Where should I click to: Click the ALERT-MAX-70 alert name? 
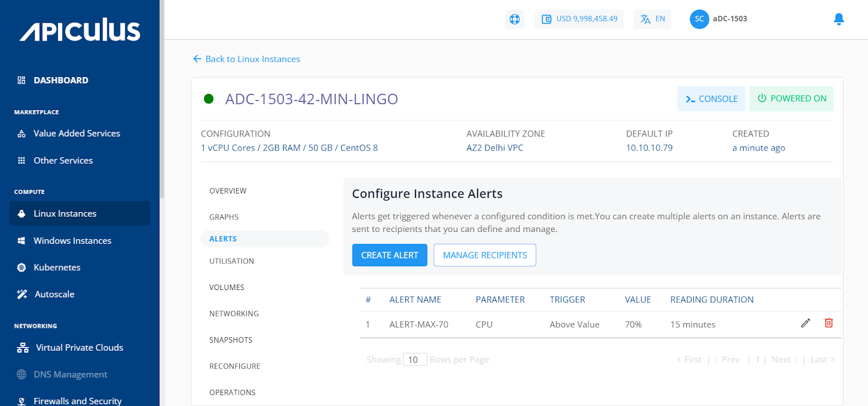coord(419,325)
